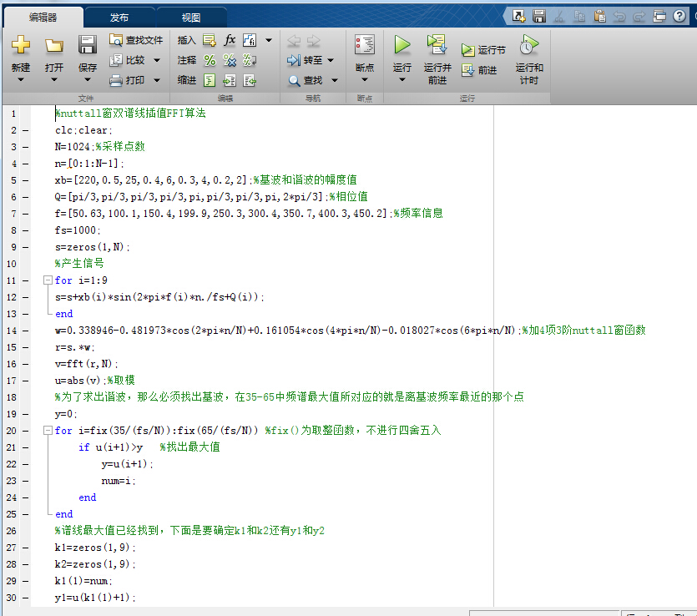Click the quick access cut icon

coord(559,17)
